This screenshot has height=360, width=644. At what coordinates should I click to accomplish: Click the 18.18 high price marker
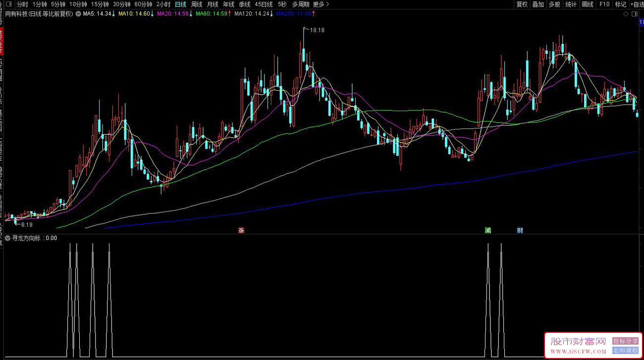click(x=317, y=30)
